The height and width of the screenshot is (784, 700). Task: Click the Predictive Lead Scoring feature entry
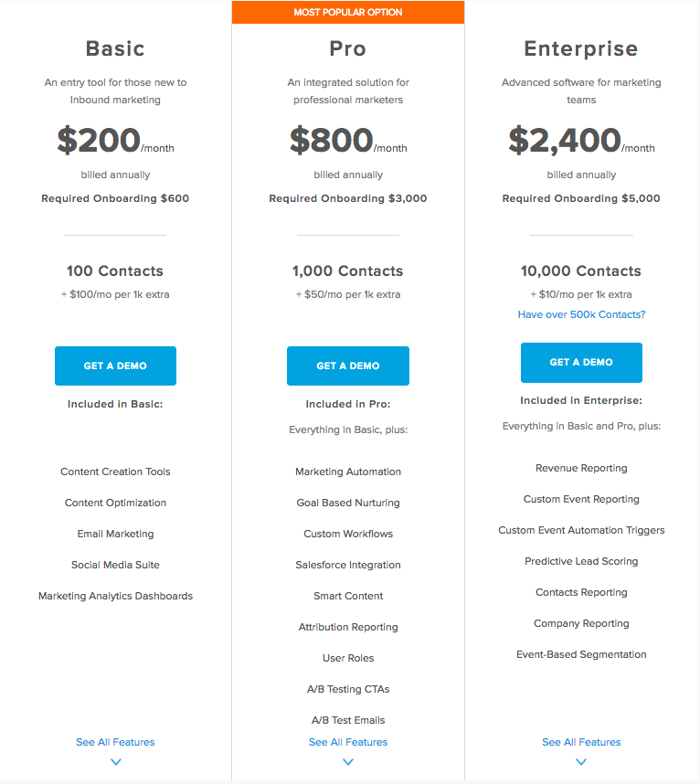(581, 561)
